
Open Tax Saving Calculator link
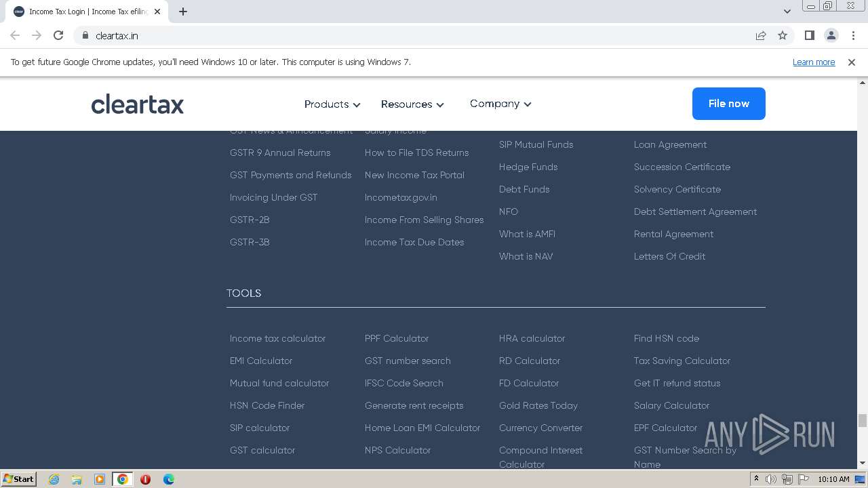[682, 361]
